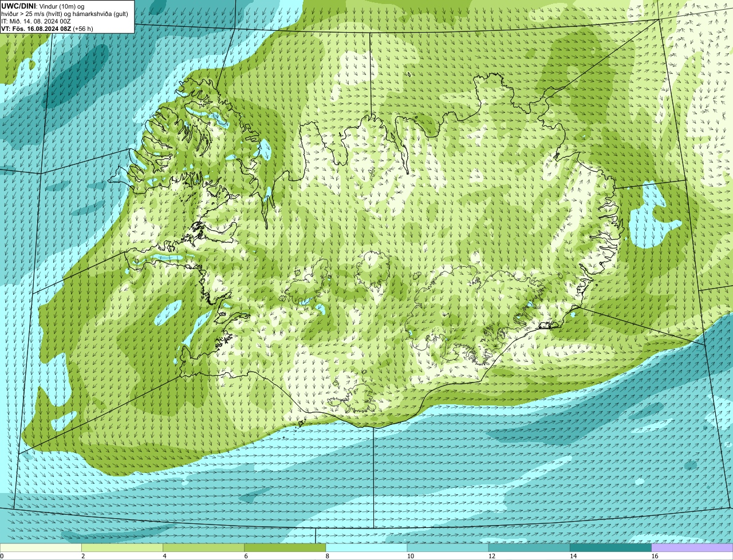733x560 pixels.
Task: Click the 'VT: Fös. 16.08.2024 08Z' line
Action: pyautogui.click(x=36, y=29)
